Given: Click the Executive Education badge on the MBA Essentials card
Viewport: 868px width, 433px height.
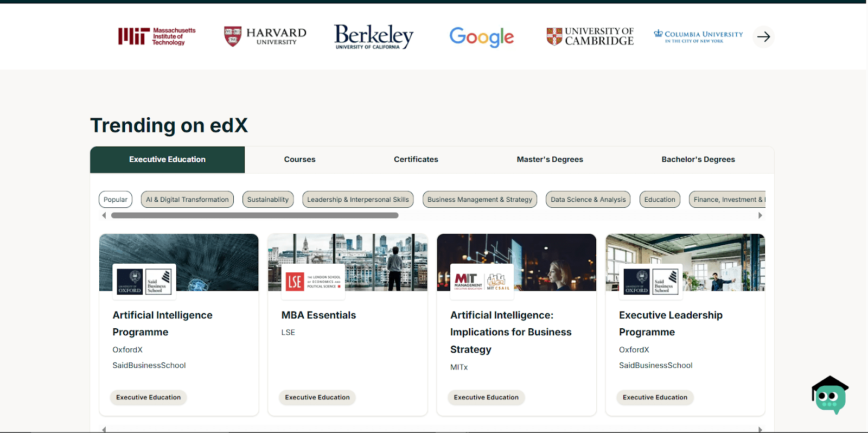Looking at the screenshot, I should click(317, 398).
